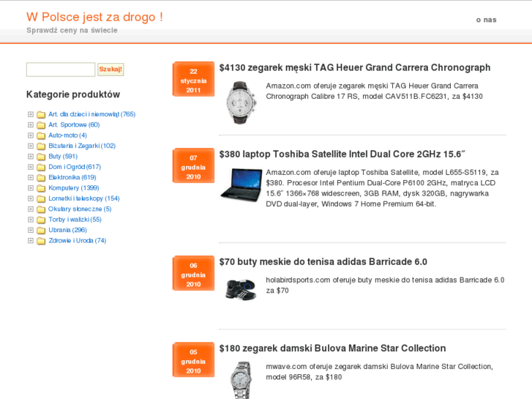Click folder icon beside Komputery
532x399 pixels.
point(41,188)
